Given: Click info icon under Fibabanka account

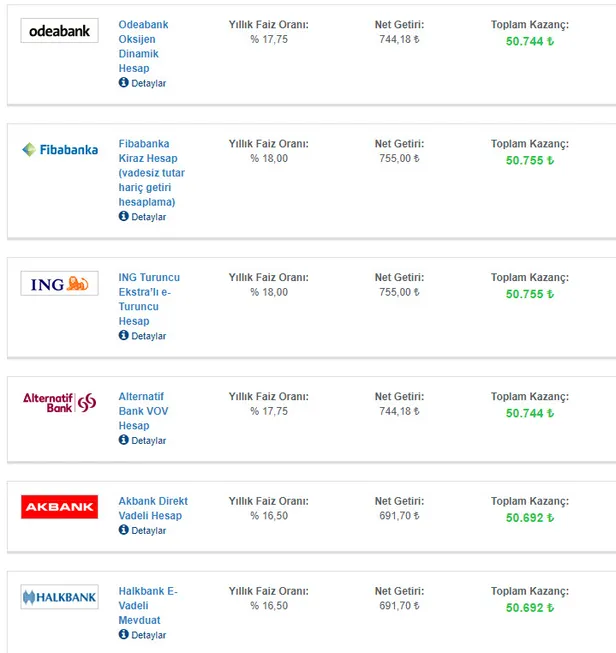Looking at the screenshot, I should pyautogui.click(x=124, y=216).
